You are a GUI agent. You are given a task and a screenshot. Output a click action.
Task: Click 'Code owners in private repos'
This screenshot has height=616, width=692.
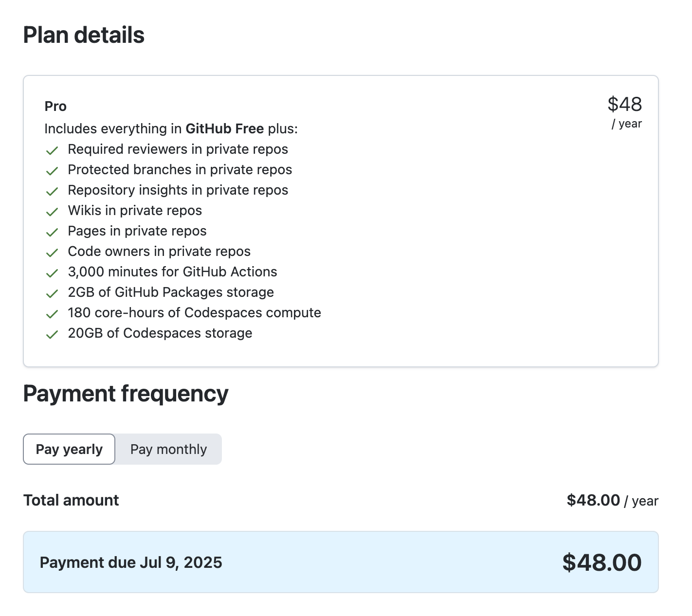point(159,252)
